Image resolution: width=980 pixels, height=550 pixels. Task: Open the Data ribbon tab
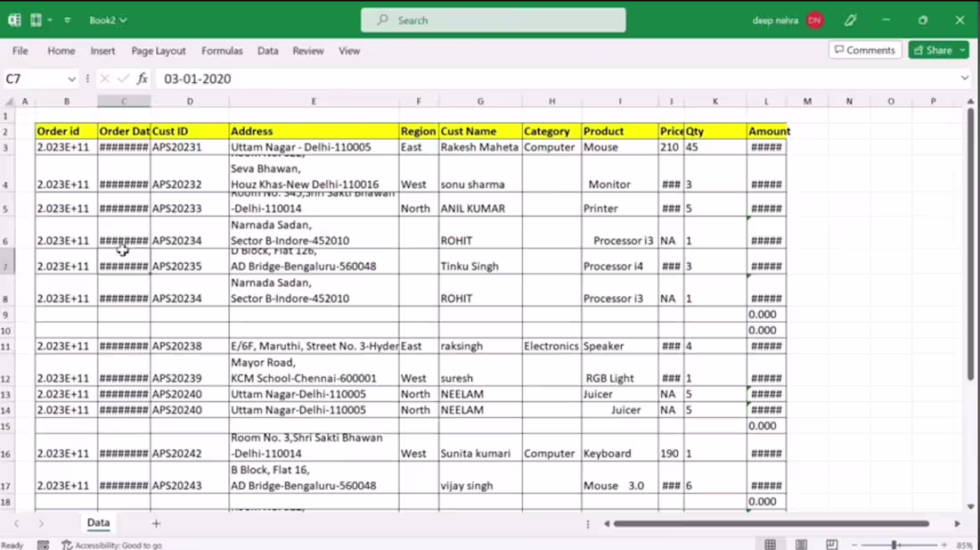click(267, 51)
